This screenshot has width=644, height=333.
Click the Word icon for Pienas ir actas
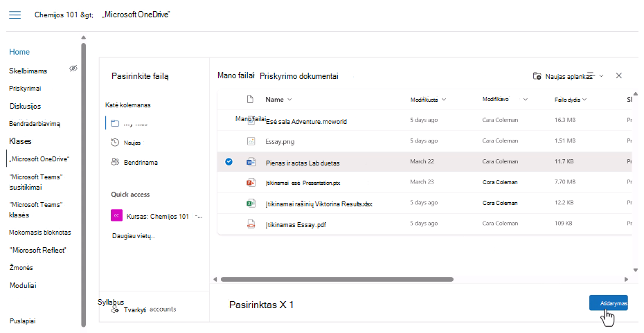[251, 162]
